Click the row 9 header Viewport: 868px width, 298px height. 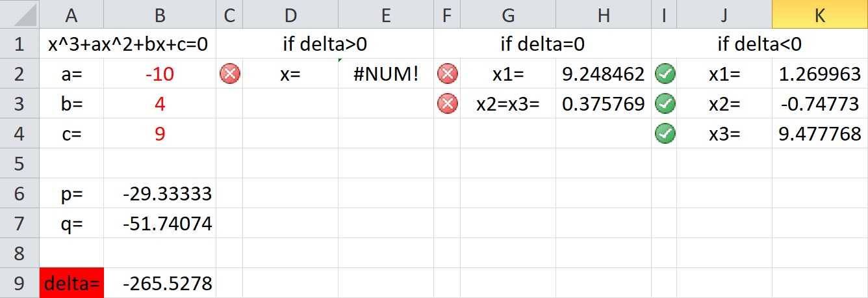(x=19, y=283)
